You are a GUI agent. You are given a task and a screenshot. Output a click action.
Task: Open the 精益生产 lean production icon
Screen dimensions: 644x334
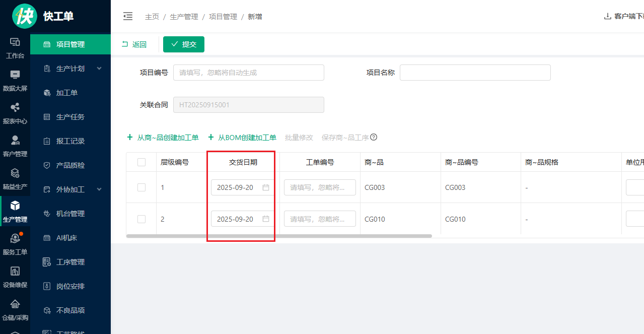point(15,174)
